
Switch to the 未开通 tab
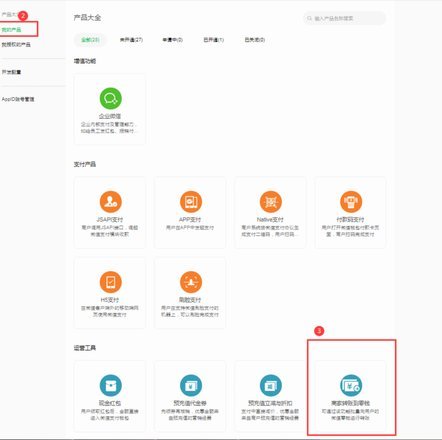[x=131, y=40]
